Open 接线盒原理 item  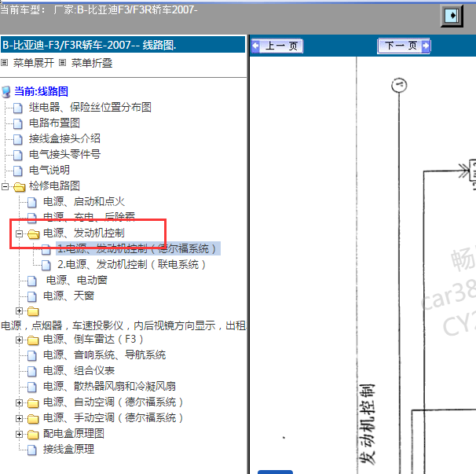[x=69, y=449]
